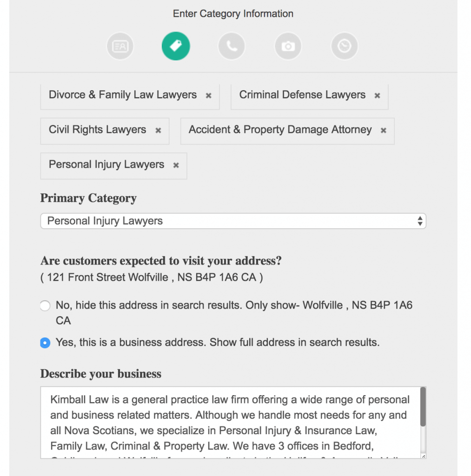Select the category tag step icon
This screenshot has width=471, height=476.
pos(176,46)
